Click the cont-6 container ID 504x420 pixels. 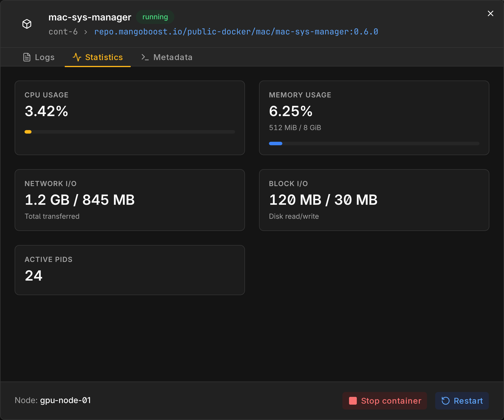63,32
